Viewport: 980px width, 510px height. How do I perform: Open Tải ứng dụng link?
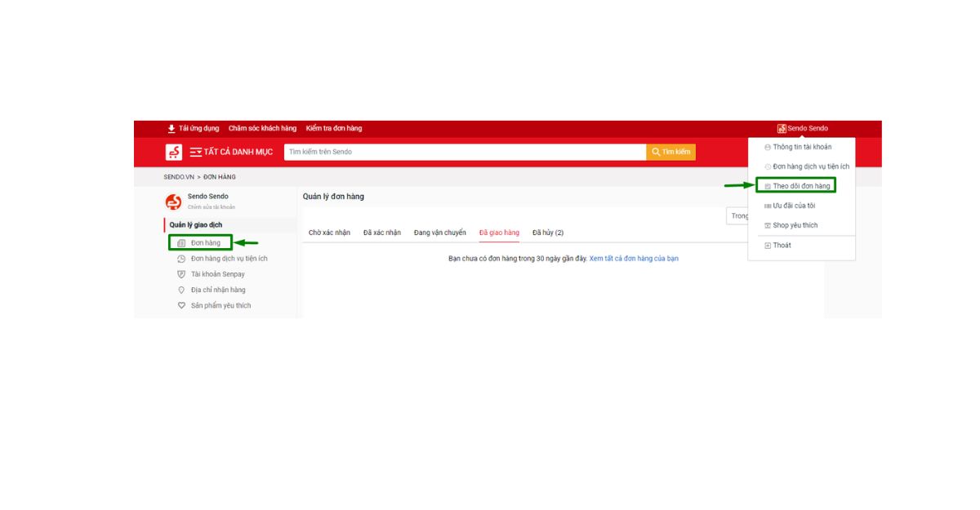point(198,128)
